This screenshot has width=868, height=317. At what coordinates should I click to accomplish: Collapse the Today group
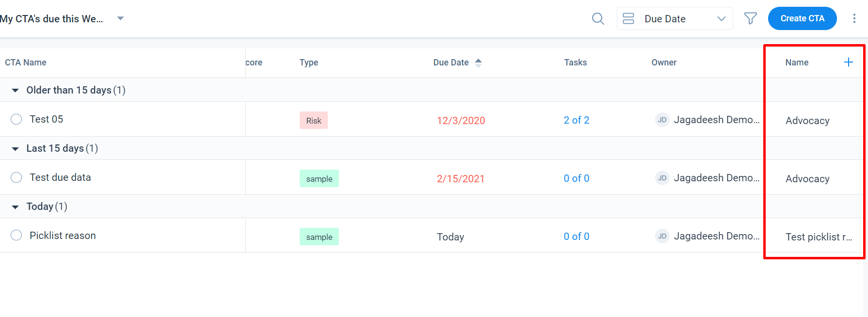tap(15, 206)
